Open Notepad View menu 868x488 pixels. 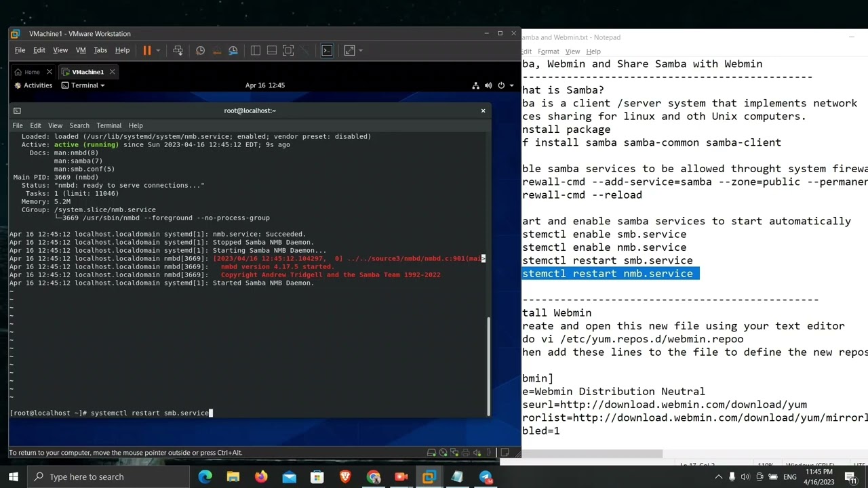[572, 52]
